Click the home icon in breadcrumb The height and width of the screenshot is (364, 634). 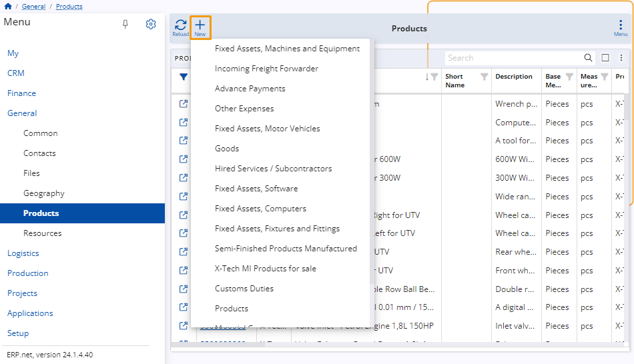(x=8, y=6)
